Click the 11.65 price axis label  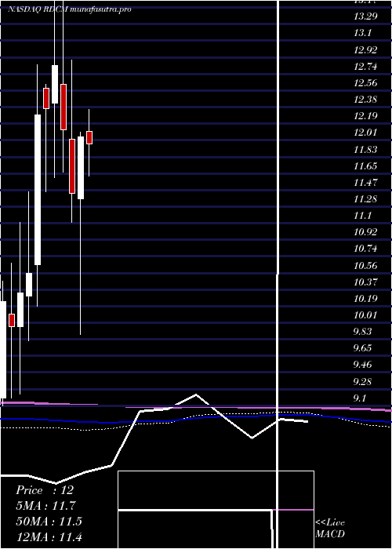tap(365, 166)
